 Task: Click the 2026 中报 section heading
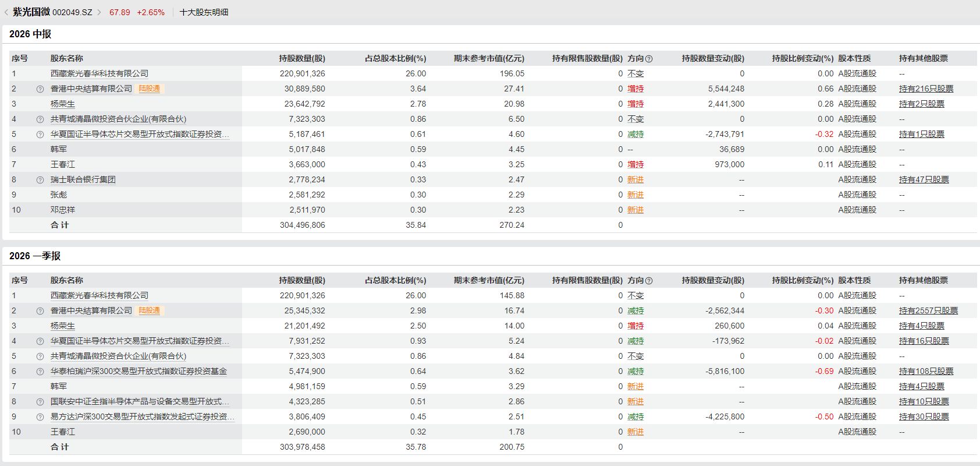click(30, 34)
